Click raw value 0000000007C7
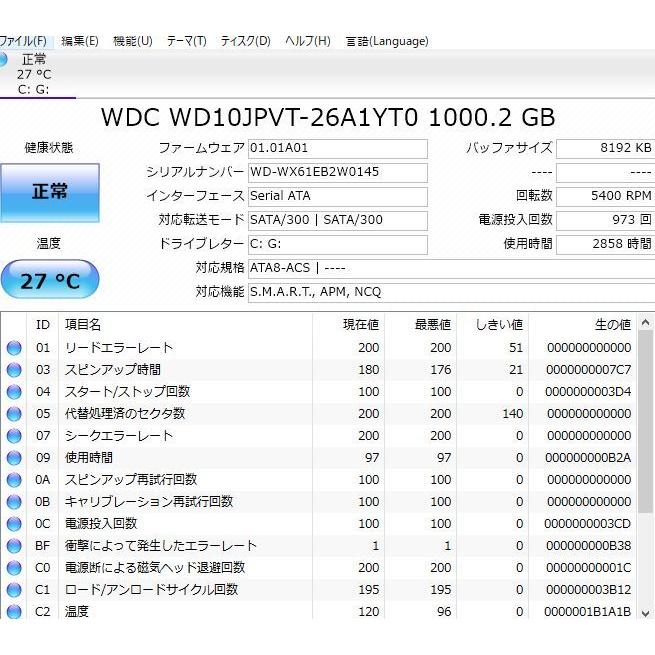 coord(589,370)
